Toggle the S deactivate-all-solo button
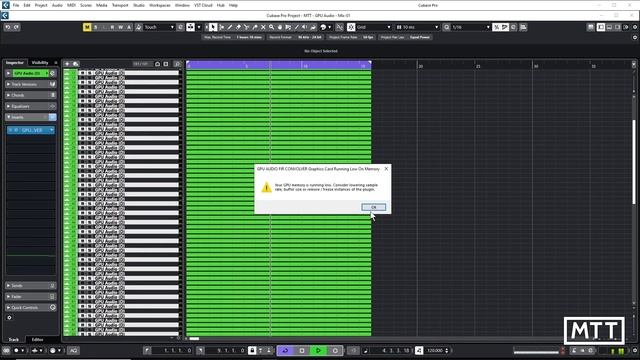 click(96, 27)
